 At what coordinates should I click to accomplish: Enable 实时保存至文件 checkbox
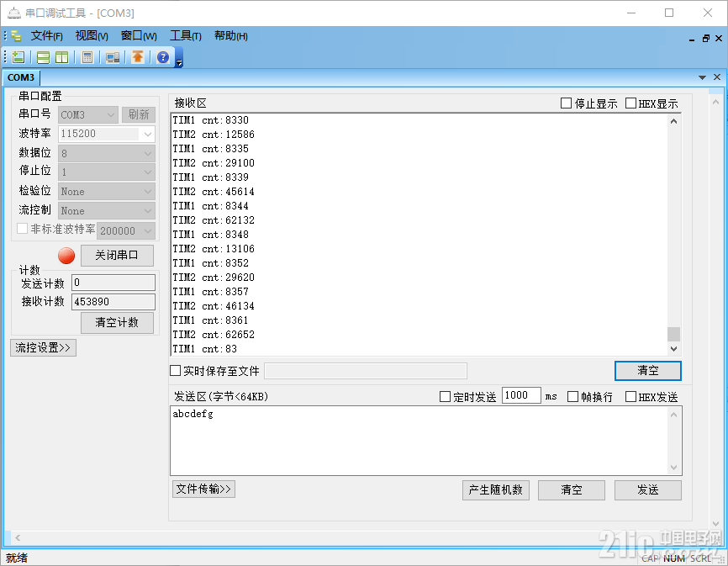pyautogui.click(x=175, y=371)
